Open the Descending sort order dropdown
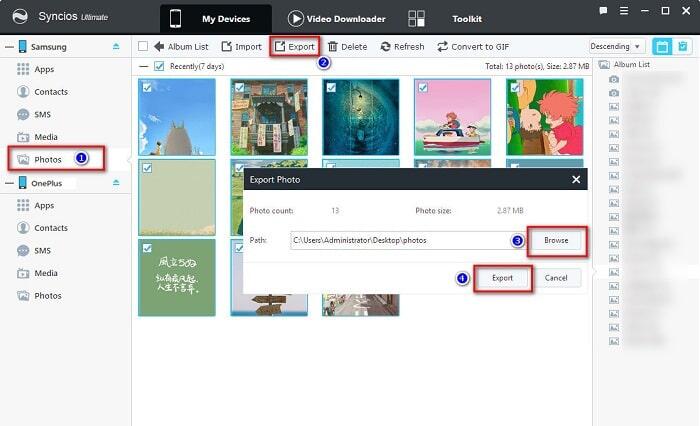The width and height of the screenshot is (700, 426). click(x=616, y=46)
